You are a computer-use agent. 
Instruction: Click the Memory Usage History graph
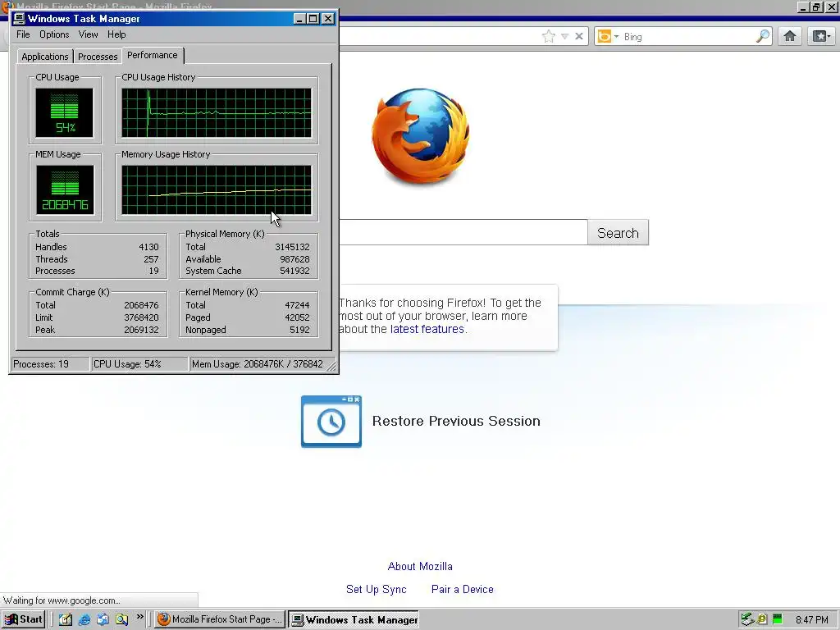[x=217, y=189]
